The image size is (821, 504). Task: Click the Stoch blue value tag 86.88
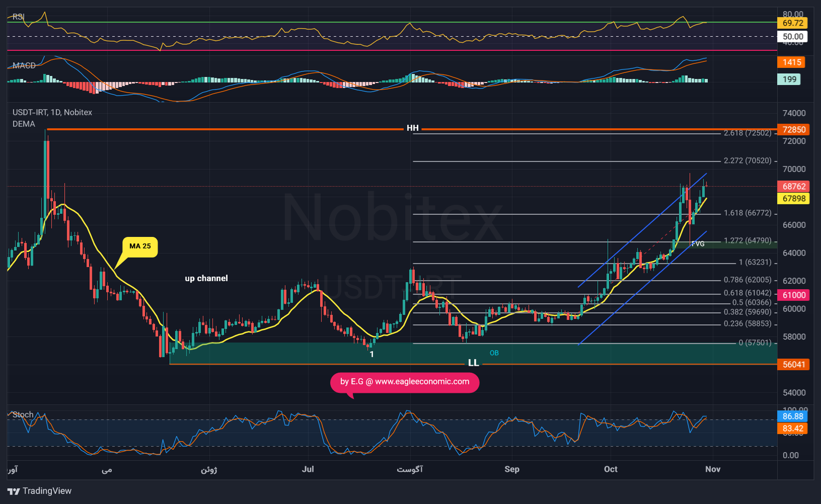(793, 417)
